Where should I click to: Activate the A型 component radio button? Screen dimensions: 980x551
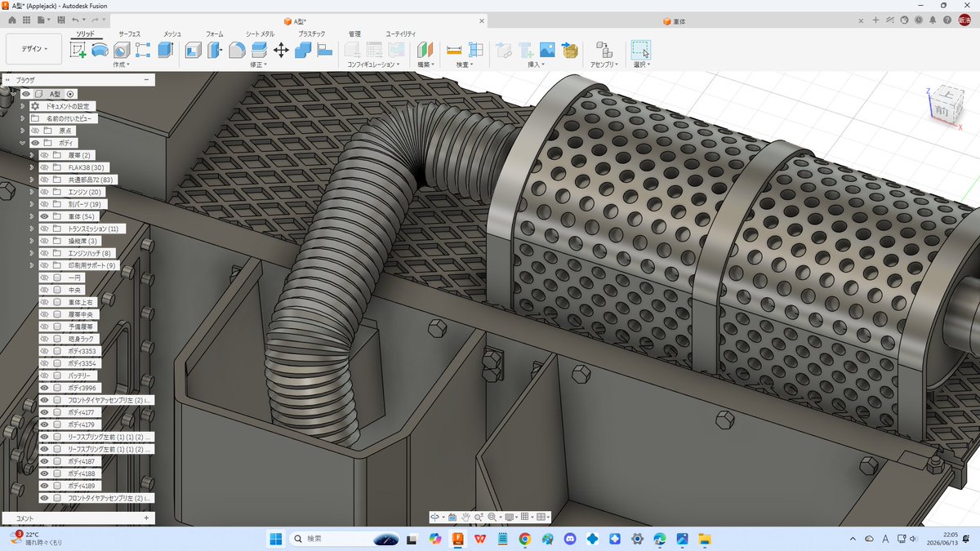tap(70, 94)
